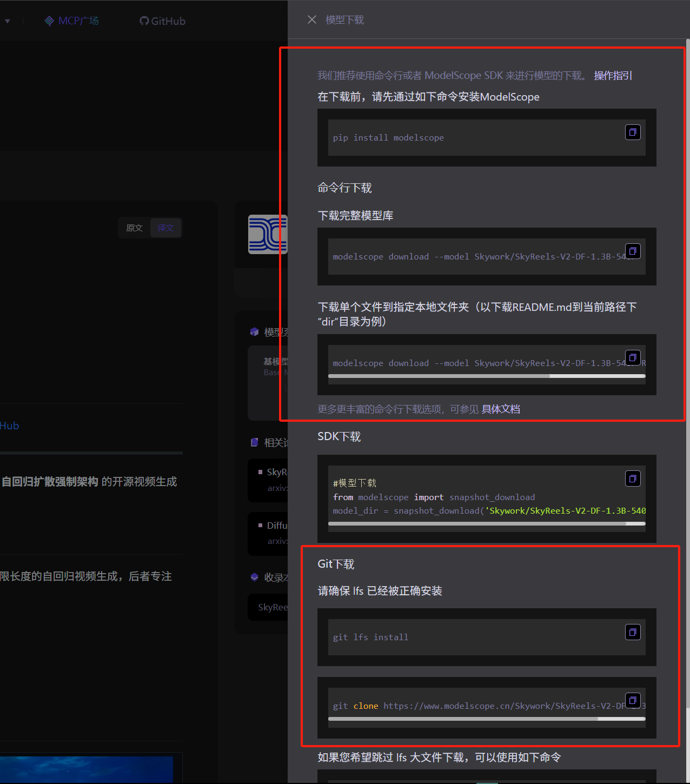Screen dimensions: 690x784
Task: Open the 具体文档 documentation link
Action: coord(500,409)
